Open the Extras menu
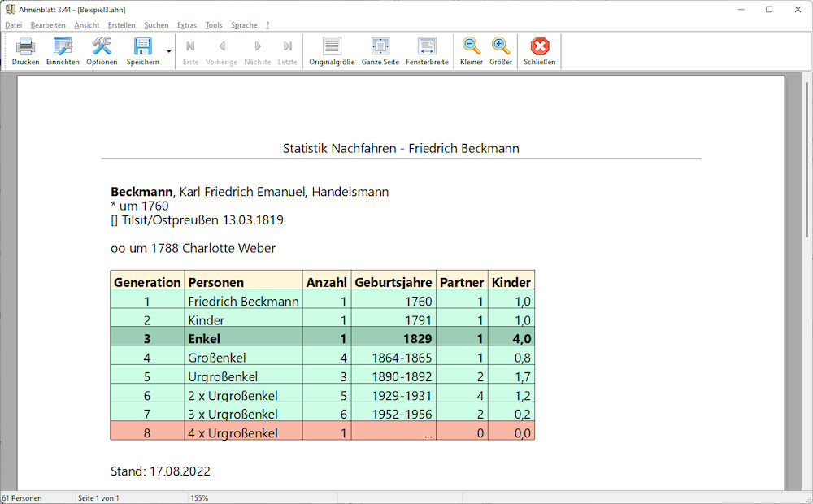 187,25
